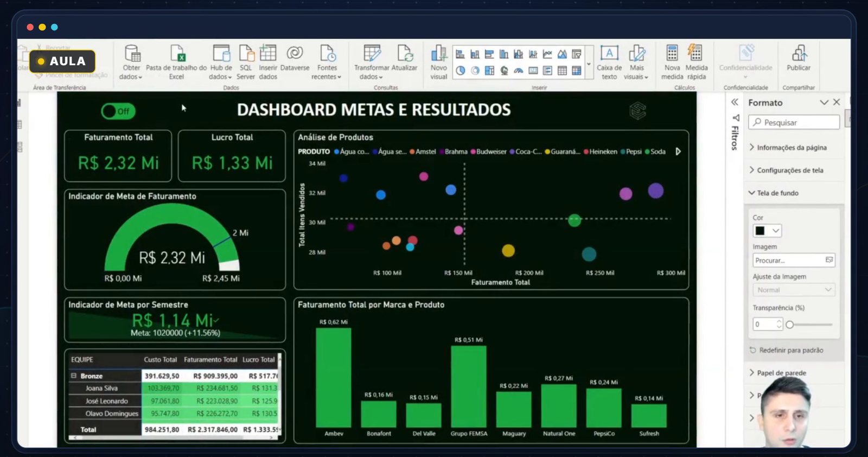This screenshot has width=868, height=457.
Task: Click Medida rápida icon
Action: [x=695, y=53]
